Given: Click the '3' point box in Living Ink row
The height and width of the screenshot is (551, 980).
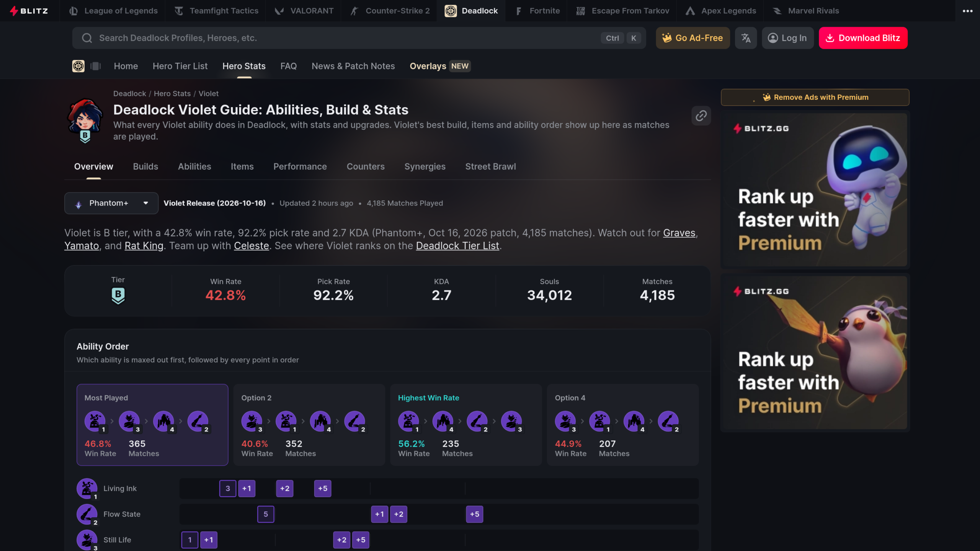Looking at the screenshot, I should point(228,489).
